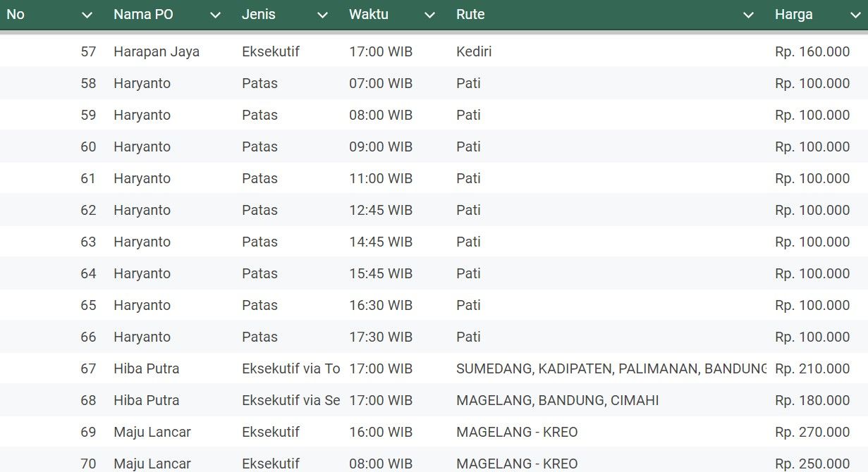
Task: Select Maju Lancar in row 70
Action: (152, 464)
